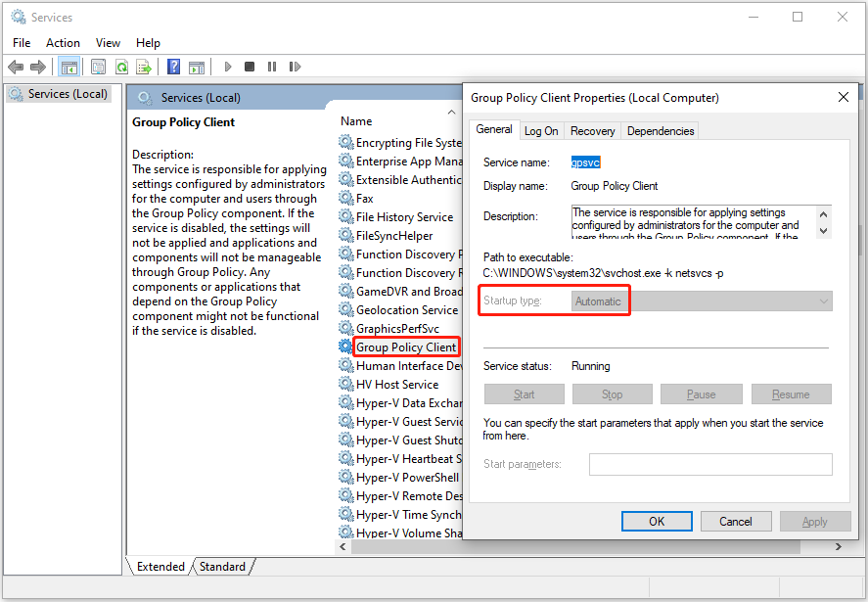Switch to the General tab
Screen dimensions: 868x602
tap(494, 129)
